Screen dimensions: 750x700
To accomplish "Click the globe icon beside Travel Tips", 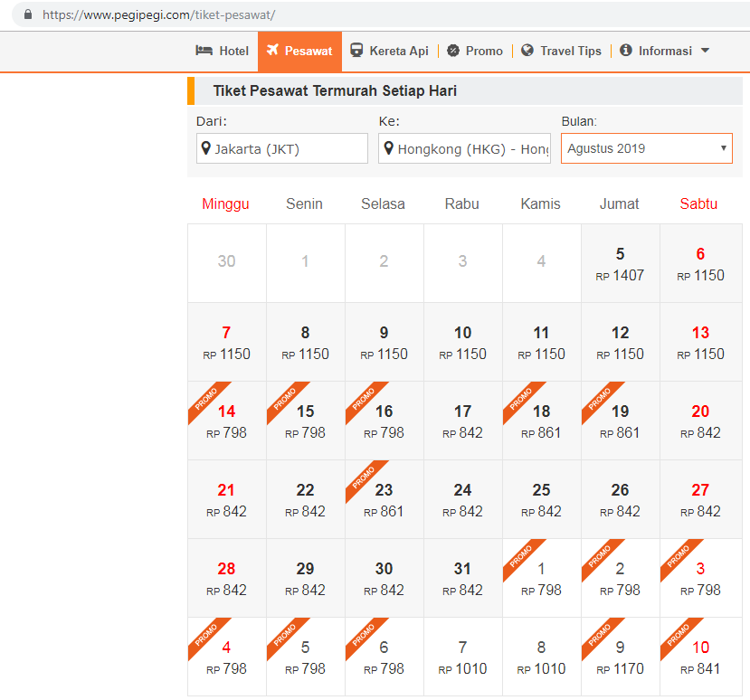I will coord(527,51).
